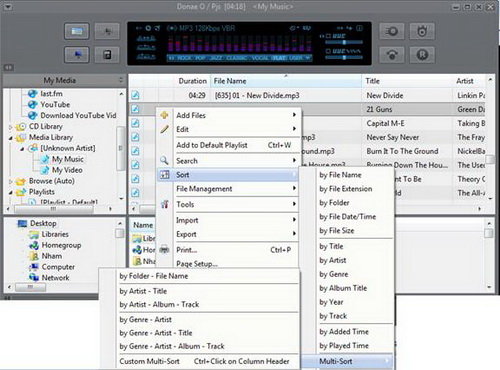Select multi-sort by Artist - Album - Track
Viewport: 500px width, 370px height.
pos(159,304)
